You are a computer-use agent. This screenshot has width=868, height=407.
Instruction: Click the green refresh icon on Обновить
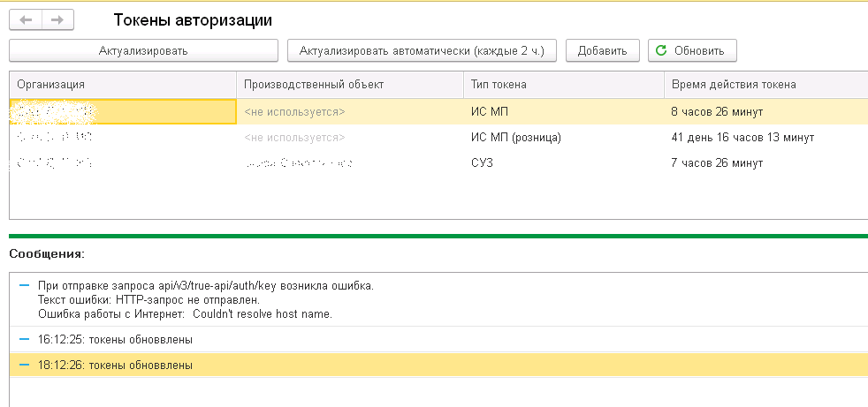click(x=660, y=50)
